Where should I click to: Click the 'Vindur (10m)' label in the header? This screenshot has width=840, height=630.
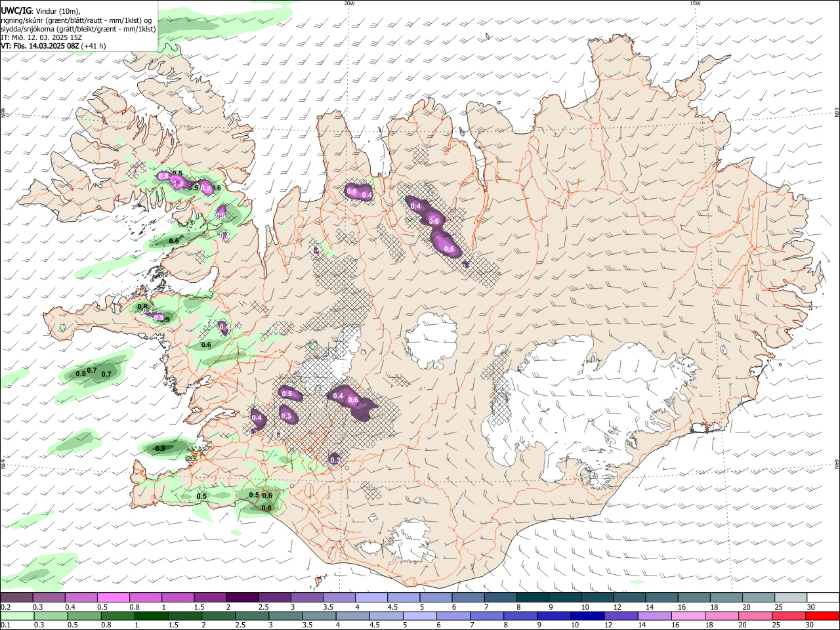[x=57, y=11]
